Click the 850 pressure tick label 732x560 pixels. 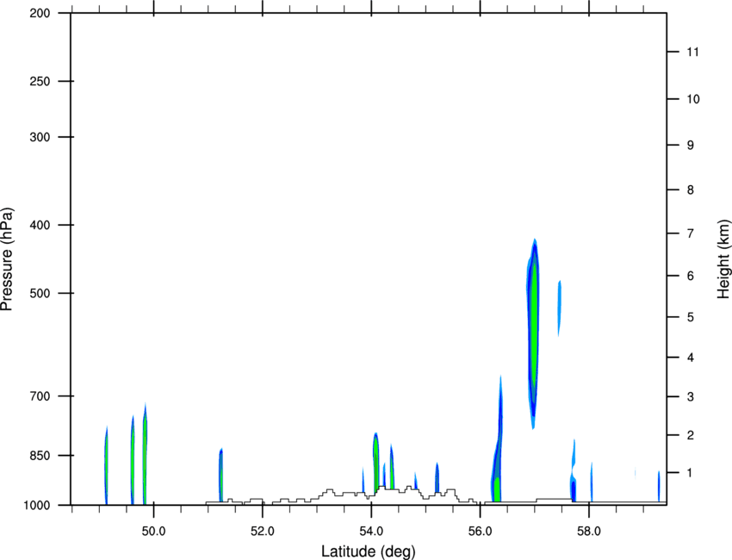tap(40, 456)
